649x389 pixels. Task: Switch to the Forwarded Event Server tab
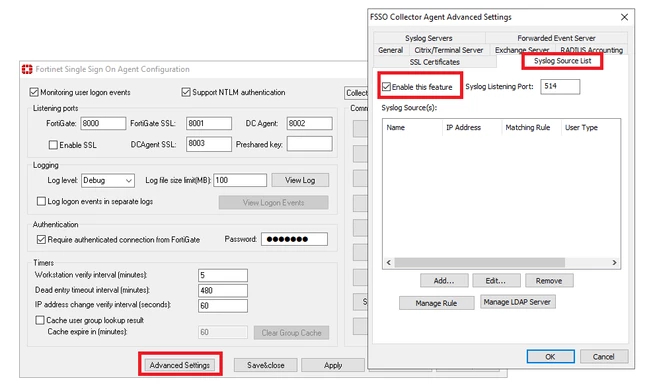tap(556, 38)
